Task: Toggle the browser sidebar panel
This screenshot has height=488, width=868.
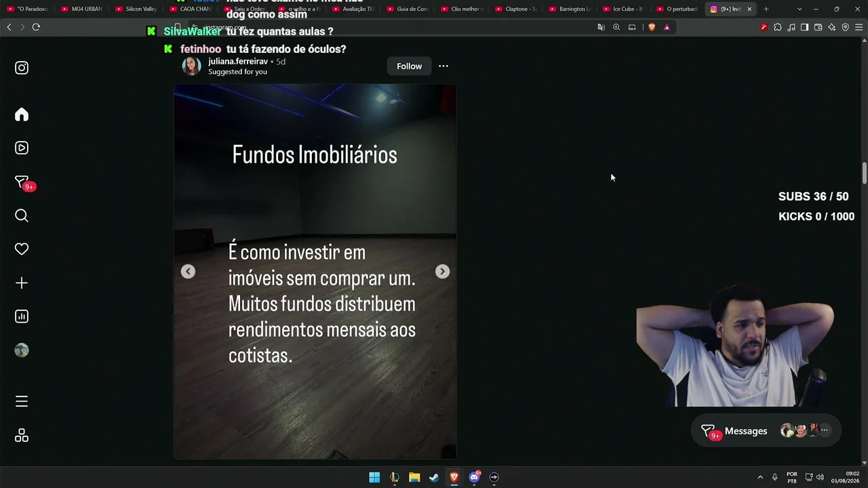Action: [804, 27]
